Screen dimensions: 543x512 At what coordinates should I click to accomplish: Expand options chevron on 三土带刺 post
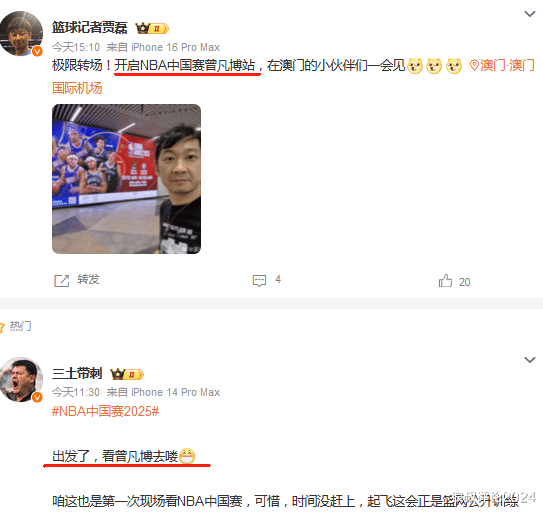(x=530, y=360)
